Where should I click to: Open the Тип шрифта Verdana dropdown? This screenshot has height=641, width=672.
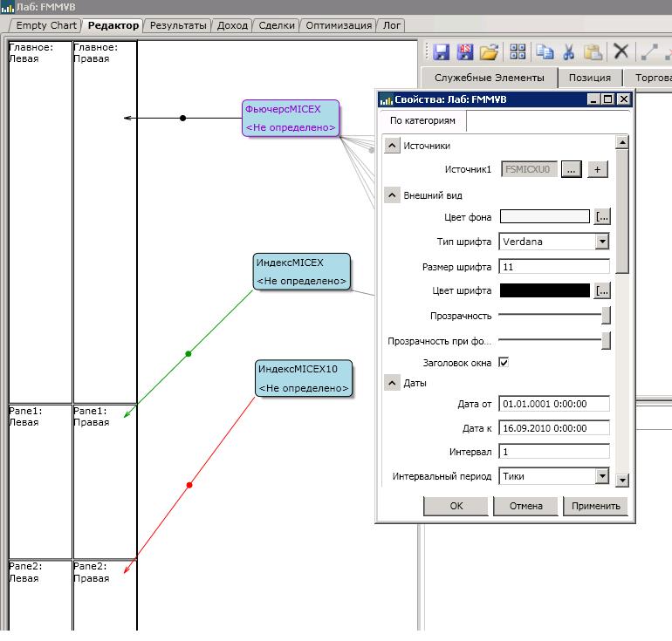pos(601,242)
